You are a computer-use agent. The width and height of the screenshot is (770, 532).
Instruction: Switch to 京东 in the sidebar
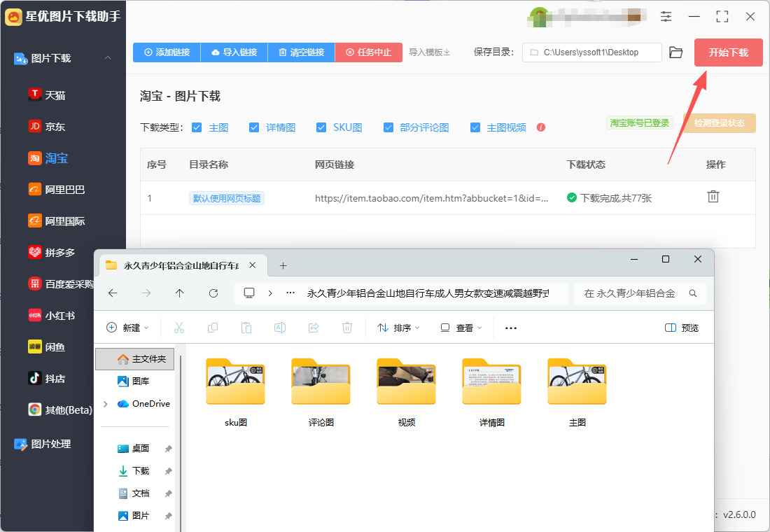[55, 127]
